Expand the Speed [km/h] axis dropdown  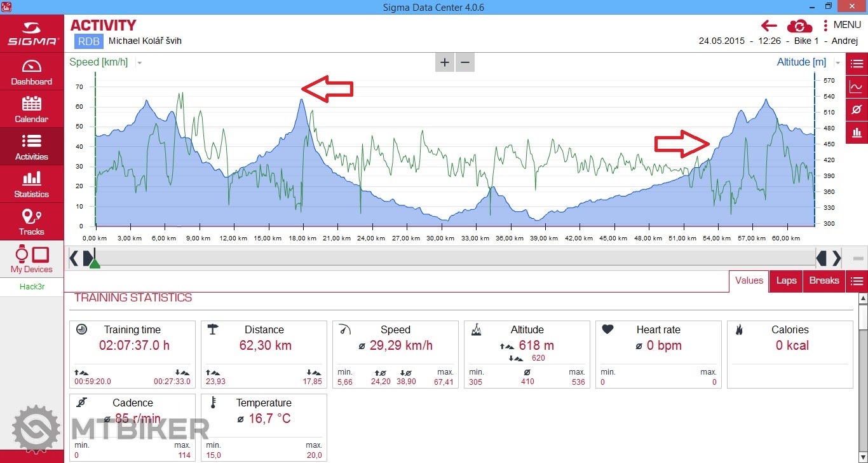tap(140, 63)
